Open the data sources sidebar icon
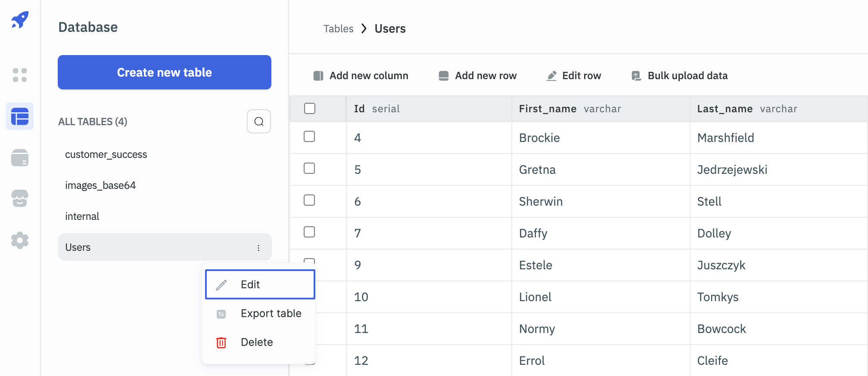This screenshot has height=376, width=868. pyautogui.click(x=20, y=157)
